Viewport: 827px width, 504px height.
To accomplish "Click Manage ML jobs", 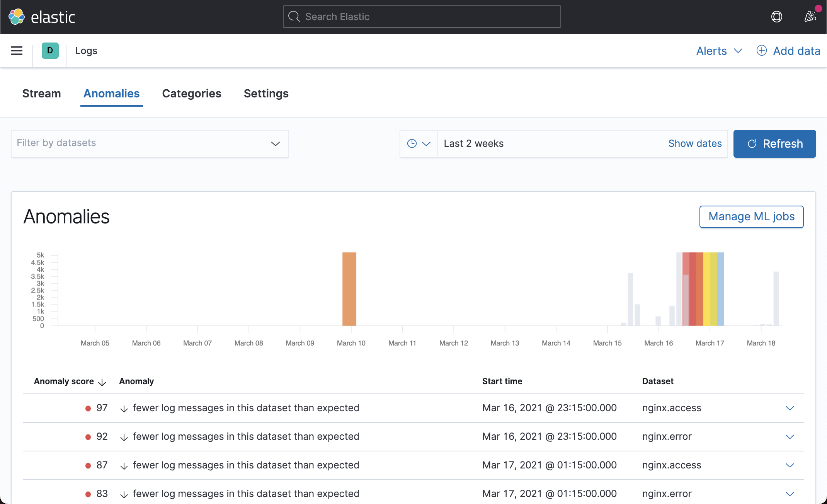I will (x=751, y=216).
